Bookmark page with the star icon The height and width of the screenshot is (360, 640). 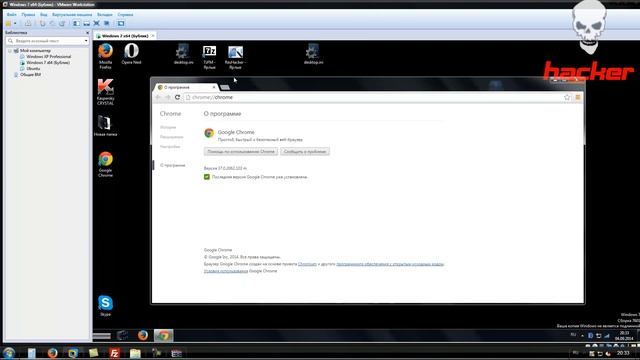click(567, 97)
